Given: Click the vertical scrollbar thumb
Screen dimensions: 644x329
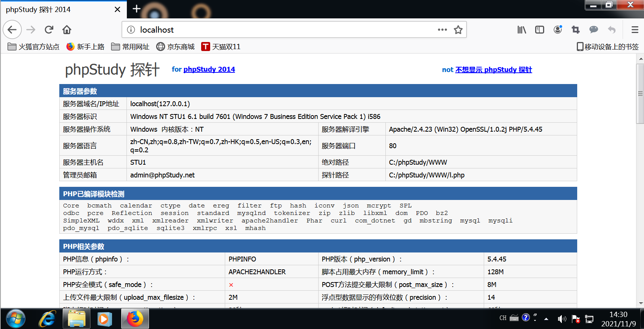Looking at the screenshot, I should click(x=640, y=93).
